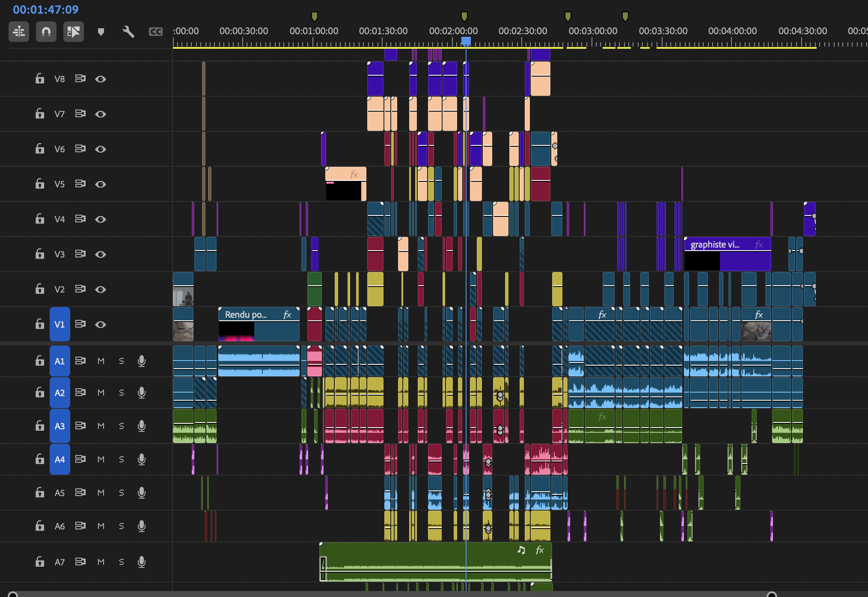Click the V1 source patching button
This screenshot has width=868, height=597.
pyautogui.click(x=59, y=324)
